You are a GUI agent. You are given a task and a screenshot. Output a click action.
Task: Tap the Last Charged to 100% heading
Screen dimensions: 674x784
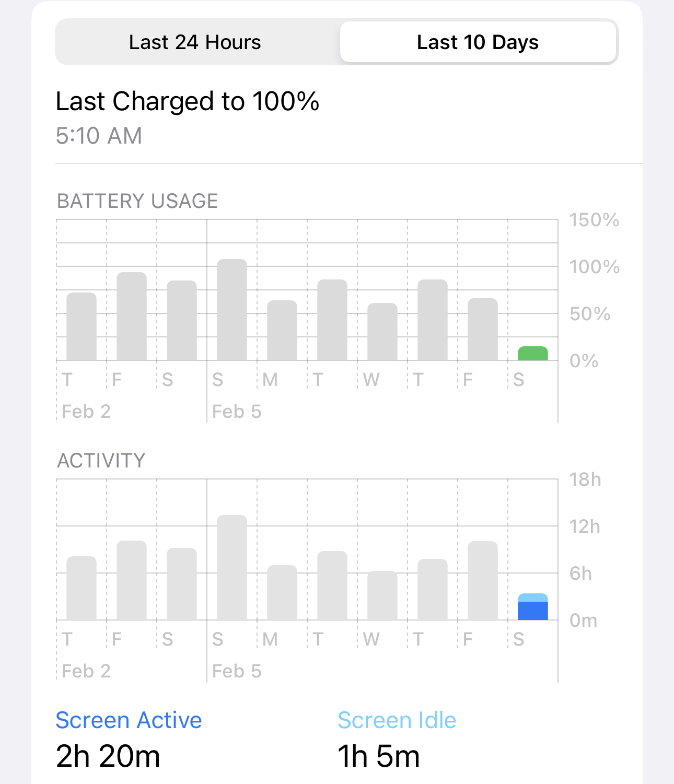coord(187,101)
